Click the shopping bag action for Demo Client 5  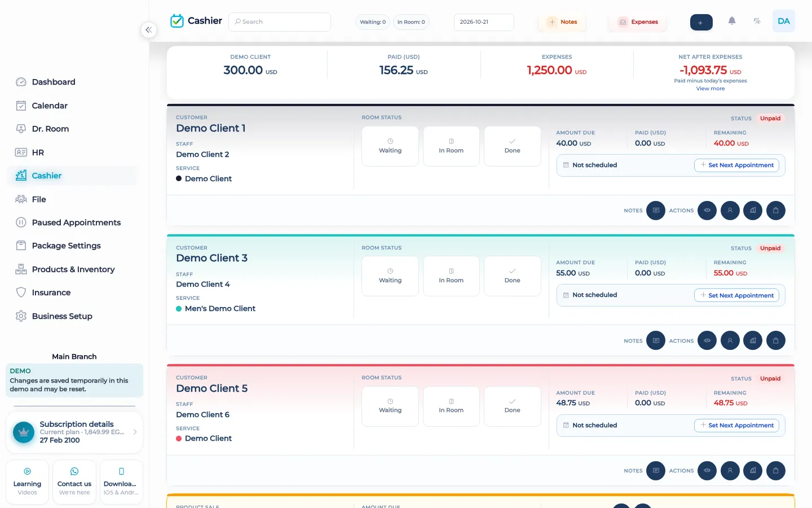(776, 471)
